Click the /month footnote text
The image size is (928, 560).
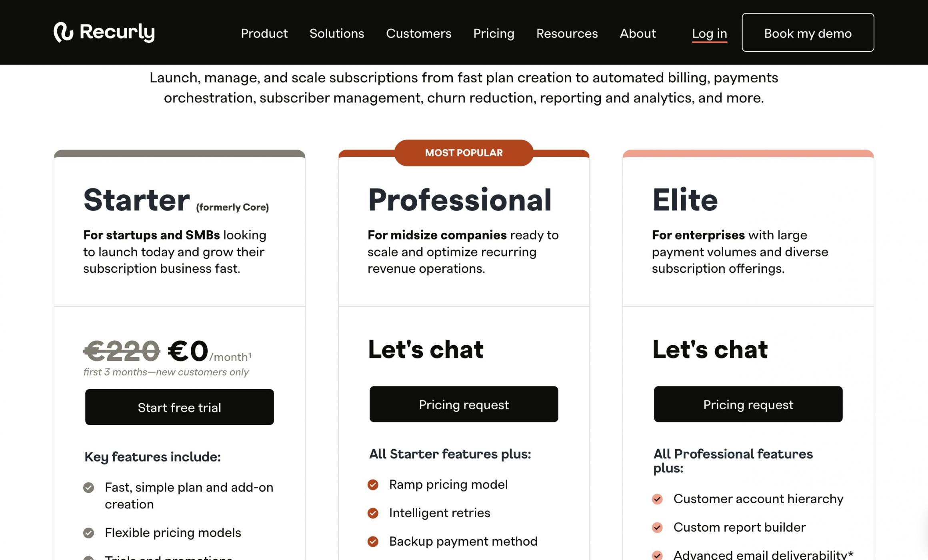click(230, 356)
